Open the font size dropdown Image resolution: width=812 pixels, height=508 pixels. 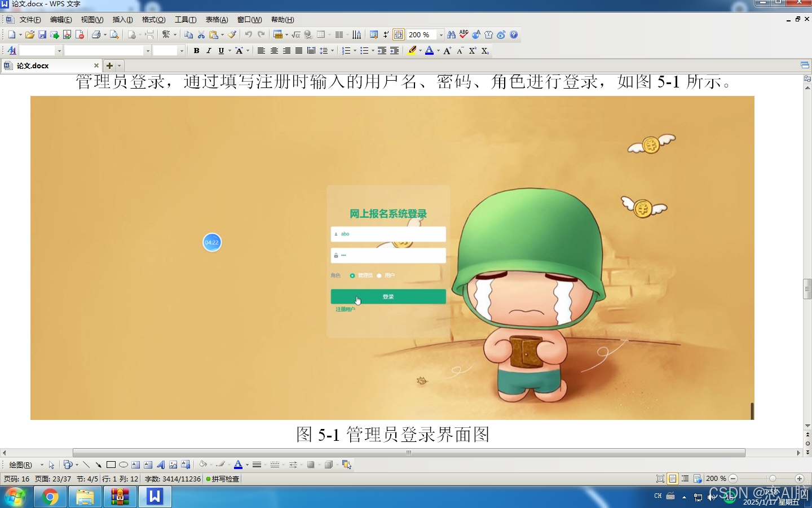(x=182, y=51)
